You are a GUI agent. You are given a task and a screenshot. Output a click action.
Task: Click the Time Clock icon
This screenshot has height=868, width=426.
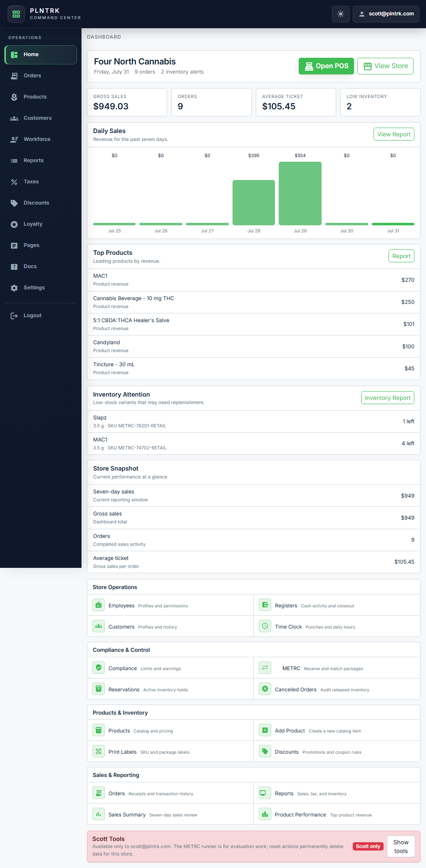[x=265, y=626]
